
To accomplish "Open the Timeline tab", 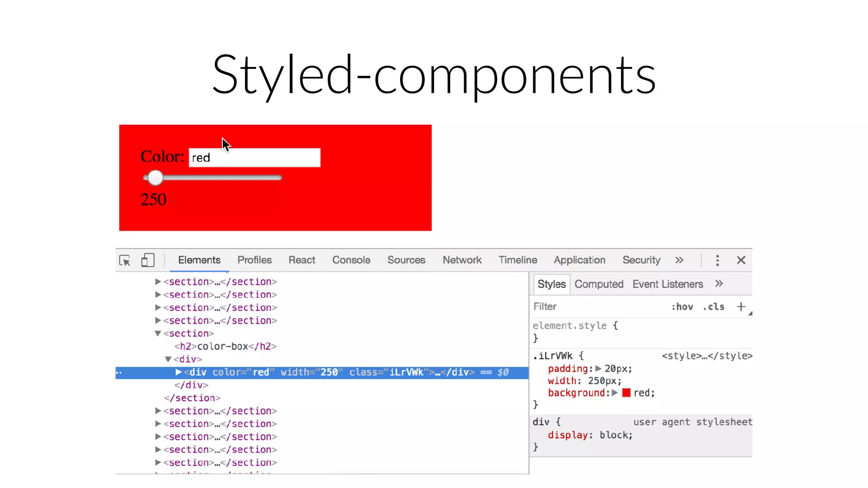I will click(517, 260).
